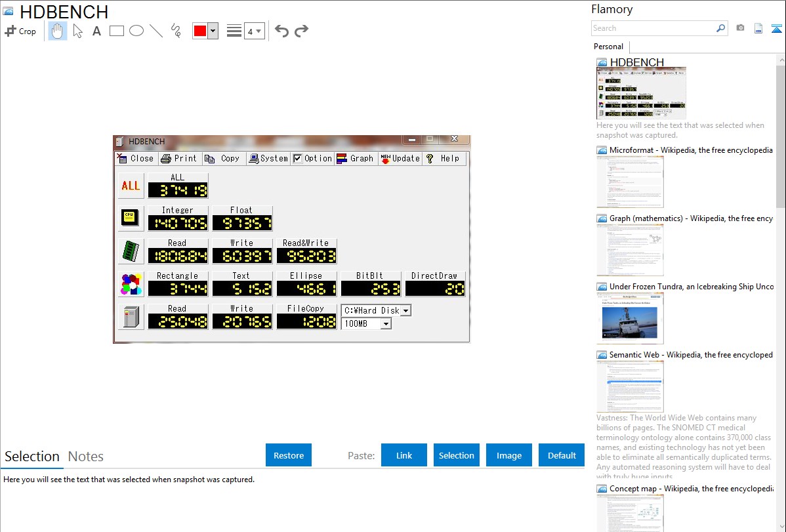Click the new document icon in Flamory
Image resolution: width=786 pixels, height=532 pixels.
coord(758,28)
